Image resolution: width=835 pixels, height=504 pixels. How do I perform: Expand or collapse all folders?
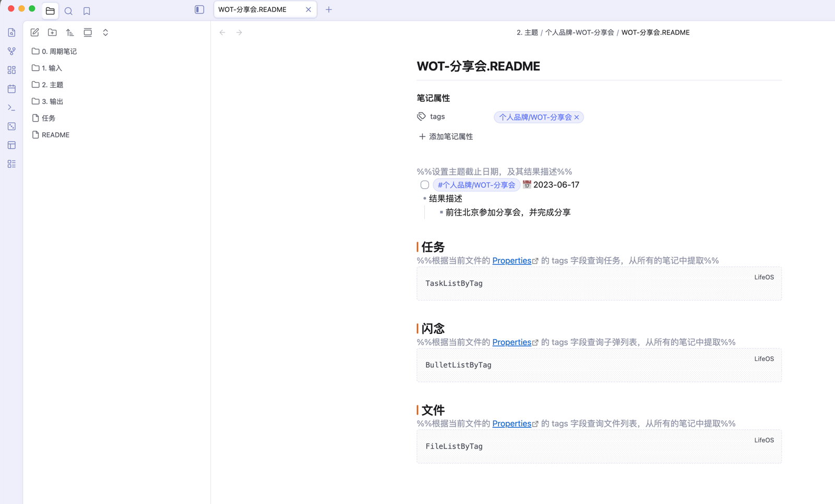[105, 32]
